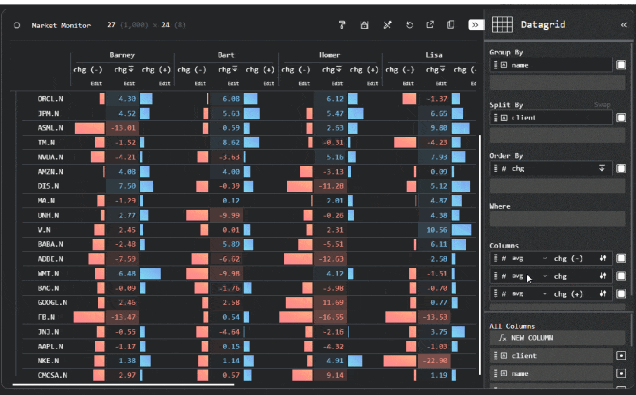Click Edit under Lisa chg (-) header

(408, 84)
